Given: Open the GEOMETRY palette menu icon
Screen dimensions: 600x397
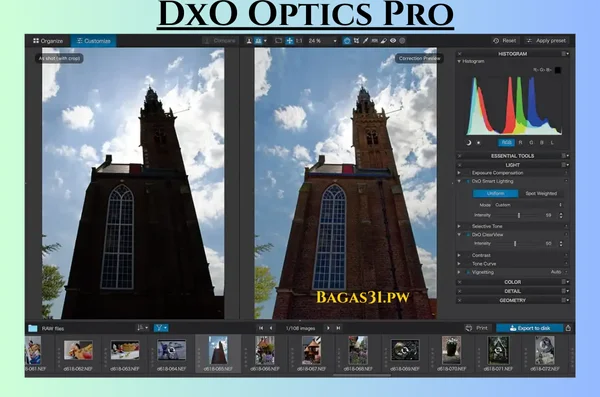Looking at the screenshot, I should (565, 301).
